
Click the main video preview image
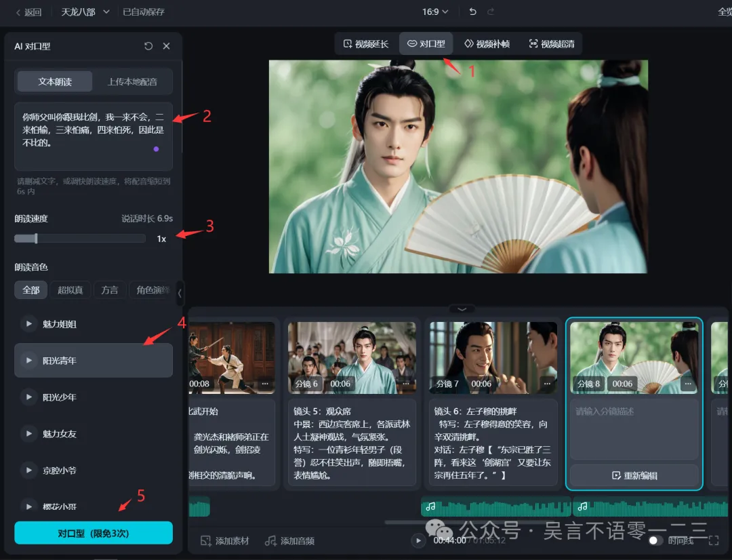pos(458,166)
